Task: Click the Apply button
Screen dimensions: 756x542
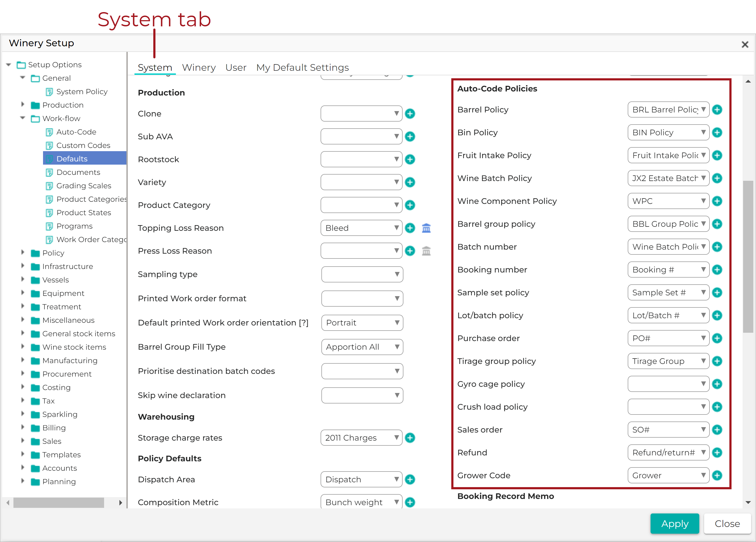Action: coord(675,524)
